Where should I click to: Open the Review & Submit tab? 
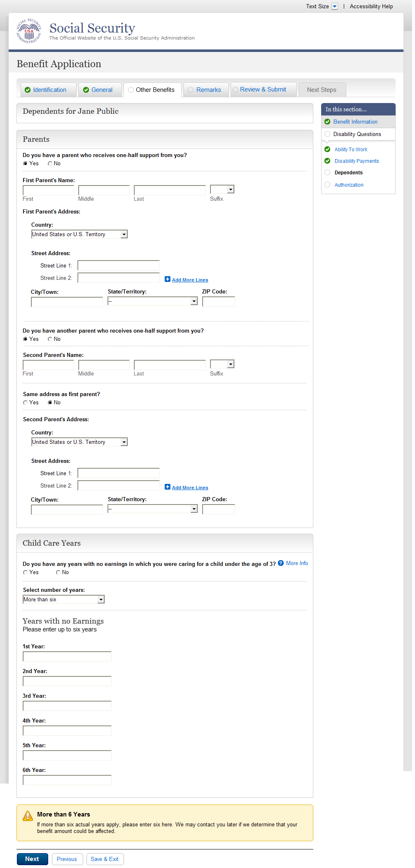263,89
